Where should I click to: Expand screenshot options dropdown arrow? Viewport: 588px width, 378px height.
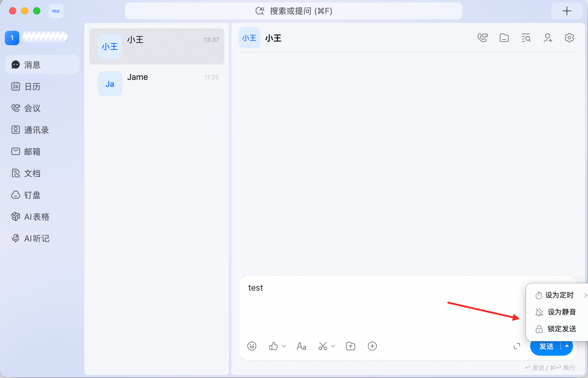(x=333, y=346)
